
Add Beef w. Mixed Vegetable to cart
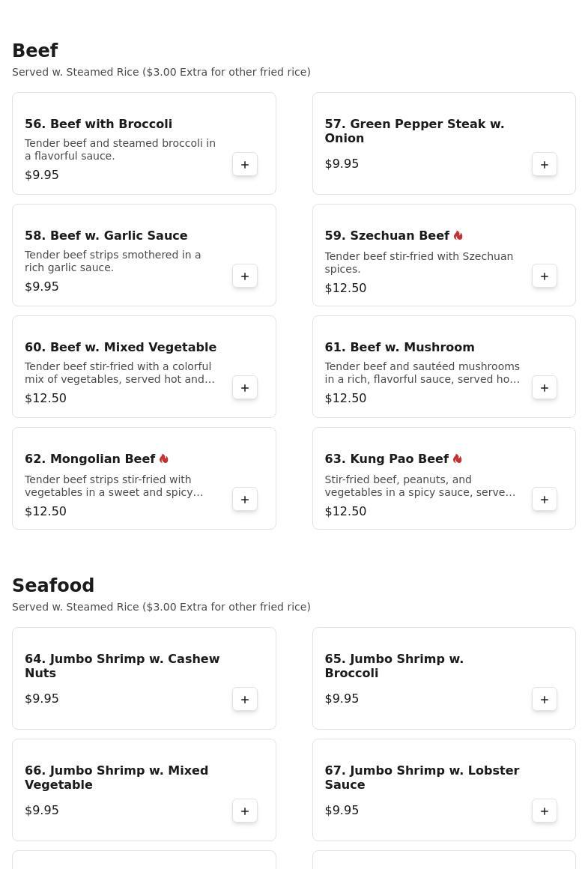point(245,388)
